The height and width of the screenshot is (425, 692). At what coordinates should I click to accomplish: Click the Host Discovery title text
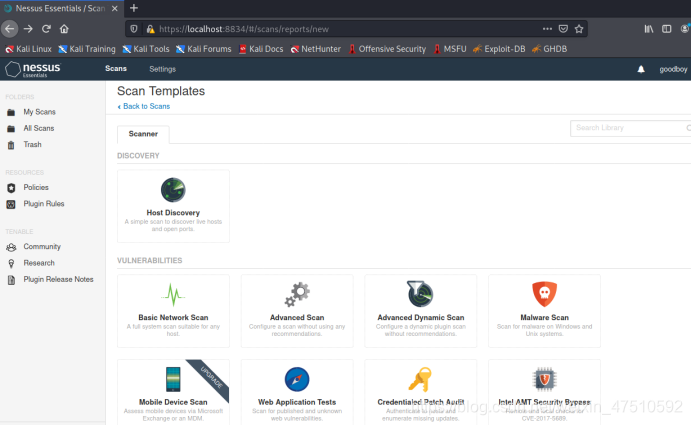coord(173,213)
